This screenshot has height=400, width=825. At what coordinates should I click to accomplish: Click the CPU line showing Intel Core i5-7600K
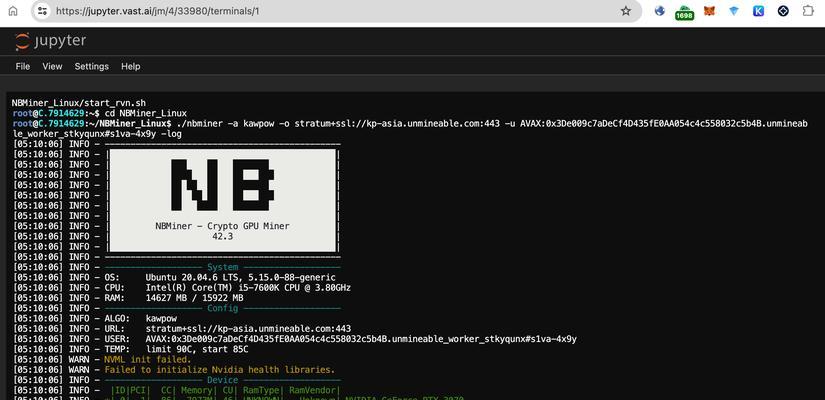182,288
